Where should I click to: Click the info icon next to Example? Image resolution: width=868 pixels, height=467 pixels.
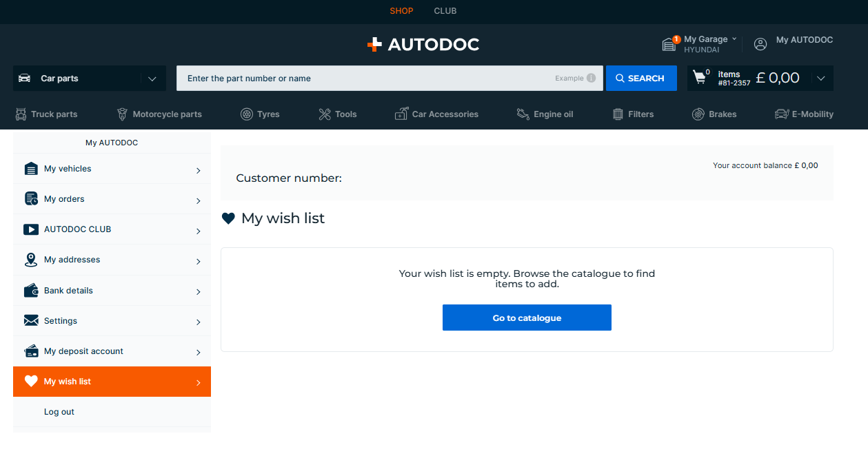coord(591,79)
